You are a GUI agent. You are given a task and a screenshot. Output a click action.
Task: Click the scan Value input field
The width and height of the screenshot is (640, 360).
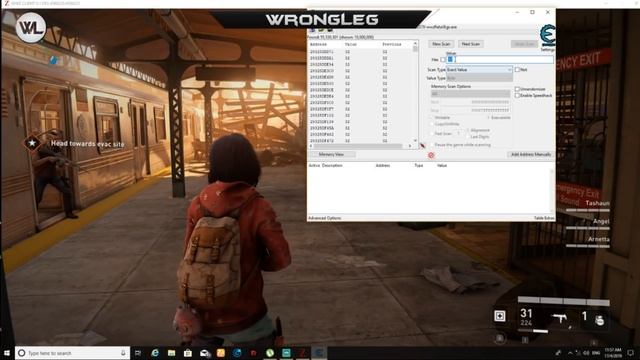pos(500,60)
